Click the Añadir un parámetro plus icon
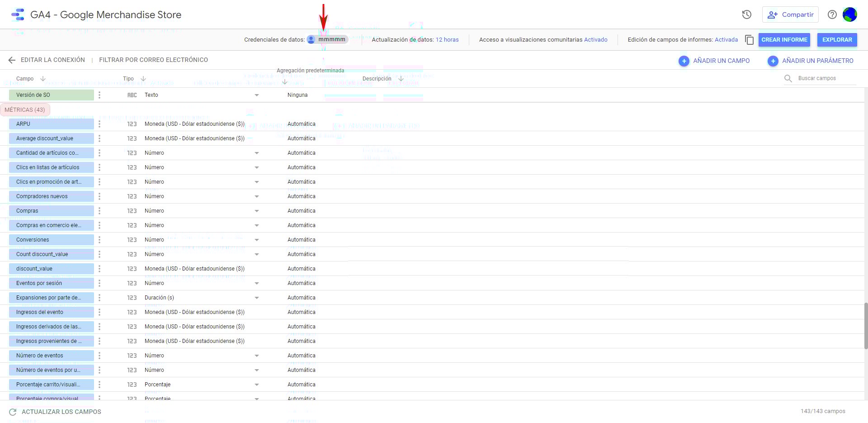 (773, 61)
